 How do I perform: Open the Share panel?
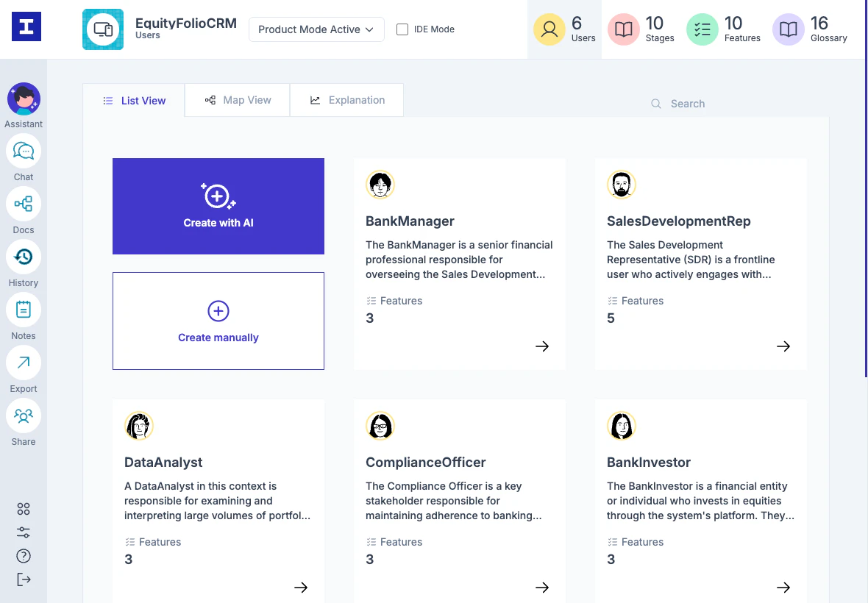pos(24,415)
